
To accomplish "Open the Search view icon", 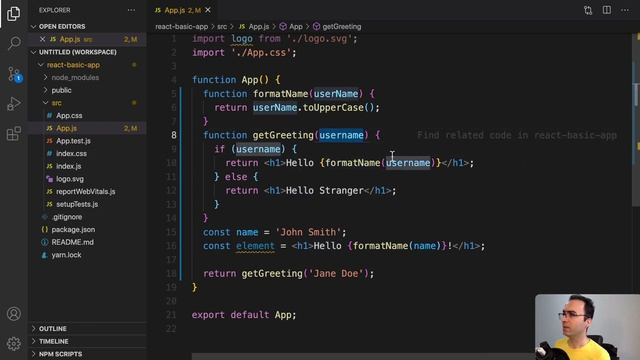I will tap(14, 43).
